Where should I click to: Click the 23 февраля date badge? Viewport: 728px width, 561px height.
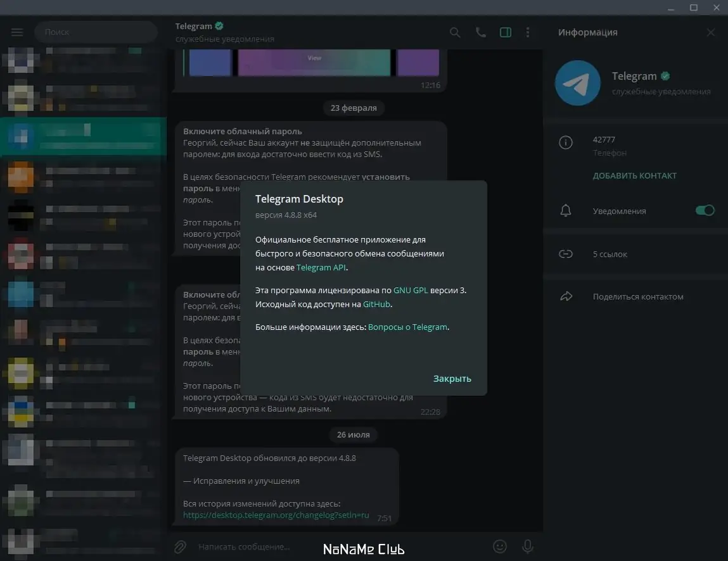coord(354,108)
